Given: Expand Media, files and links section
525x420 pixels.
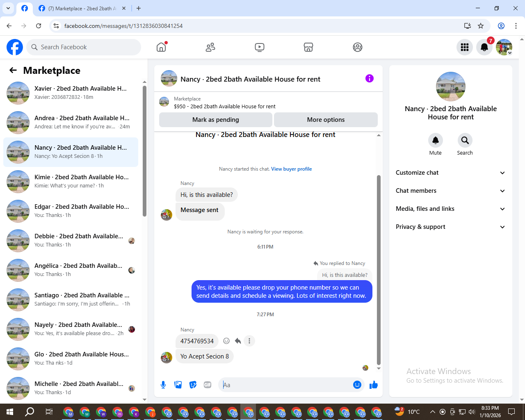Looking at the screenshot, I should (450, 209).
